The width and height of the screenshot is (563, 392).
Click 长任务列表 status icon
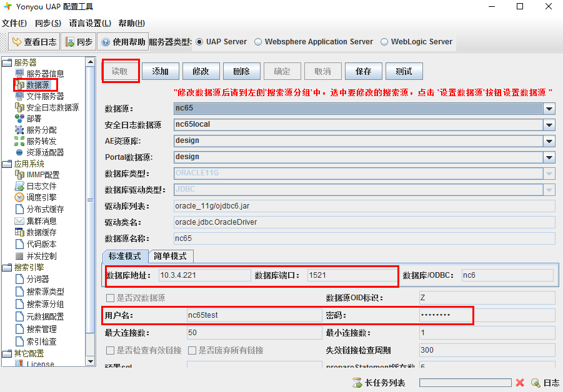click(357, 383)
